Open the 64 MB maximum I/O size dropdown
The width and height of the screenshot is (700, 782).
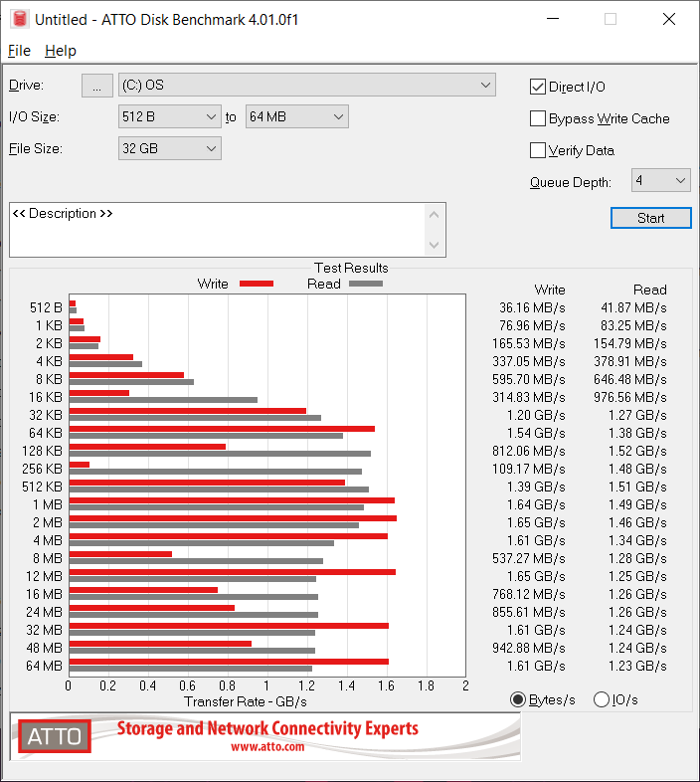[296, 116]
